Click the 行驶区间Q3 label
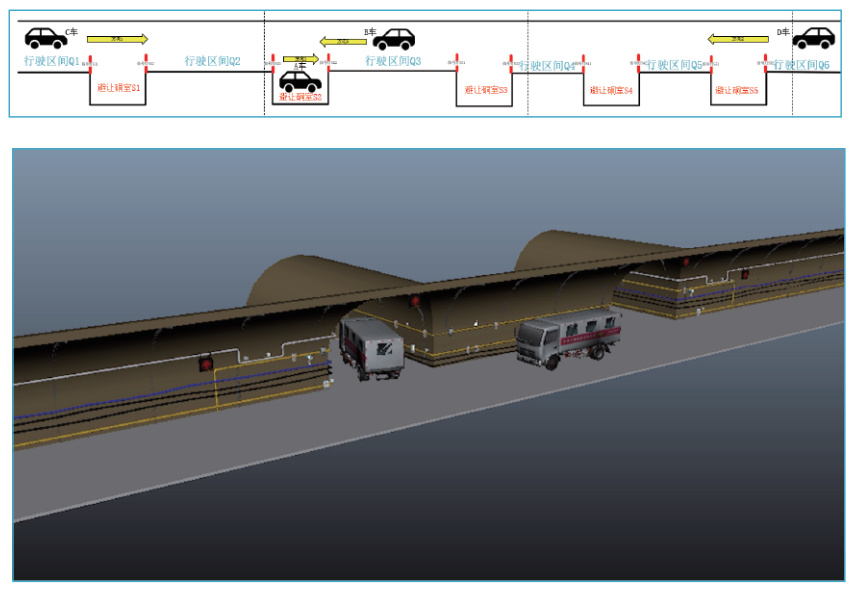The height and width of the screenshot is (590, 860). (x=393, y=62)
